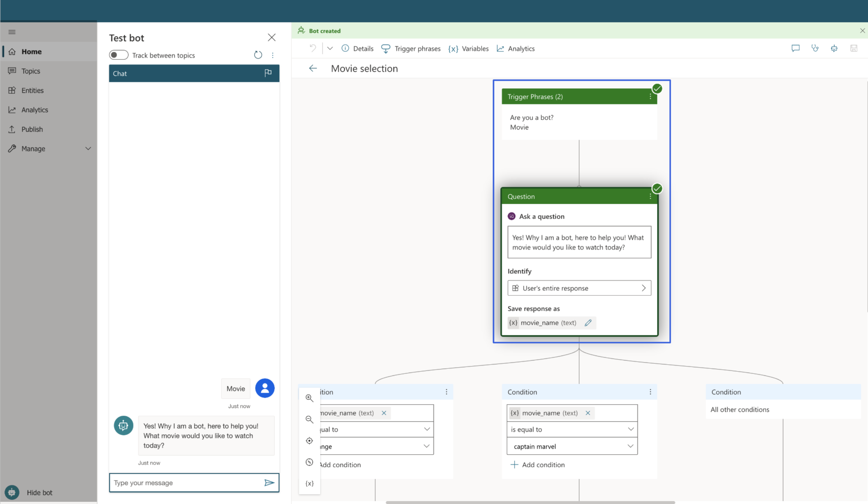This screenshot has width=868, height=504.
Task: Zoom in on the canvas
Action: pyautogui.click(x=309, y=398)
